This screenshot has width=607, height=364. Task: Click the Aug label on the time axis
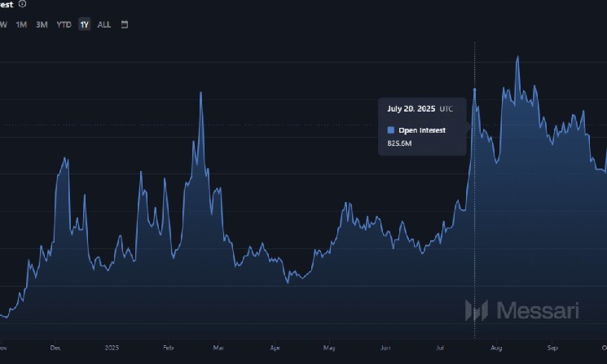(x=496, y=347)
